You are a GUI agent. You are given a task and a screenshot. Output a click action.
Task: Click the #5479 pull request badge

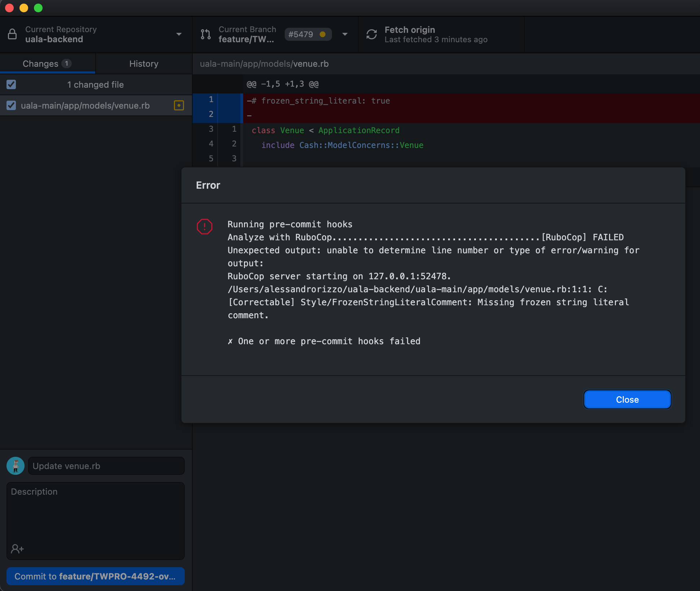coord(308,34)
